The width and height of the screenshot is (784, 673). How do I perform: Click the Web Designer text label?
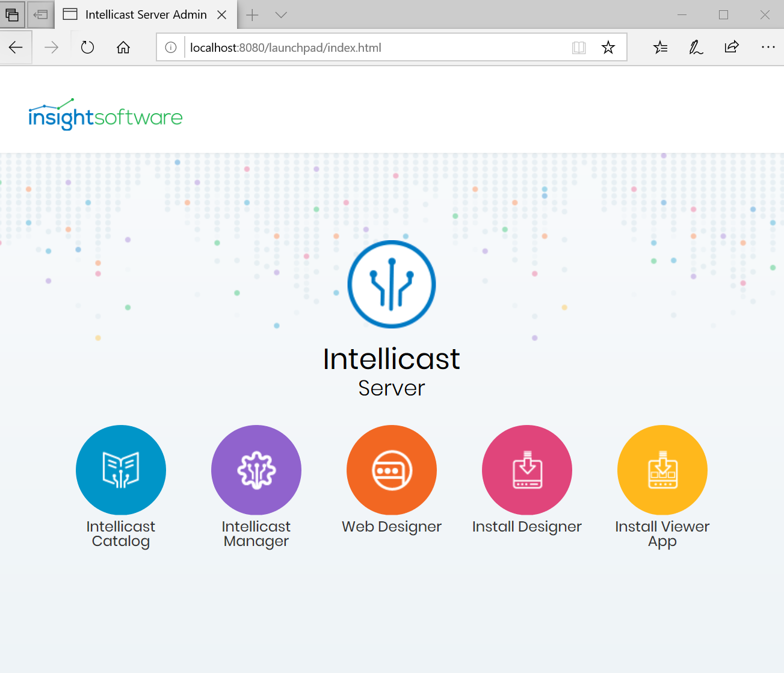click(x=392, y=527)
